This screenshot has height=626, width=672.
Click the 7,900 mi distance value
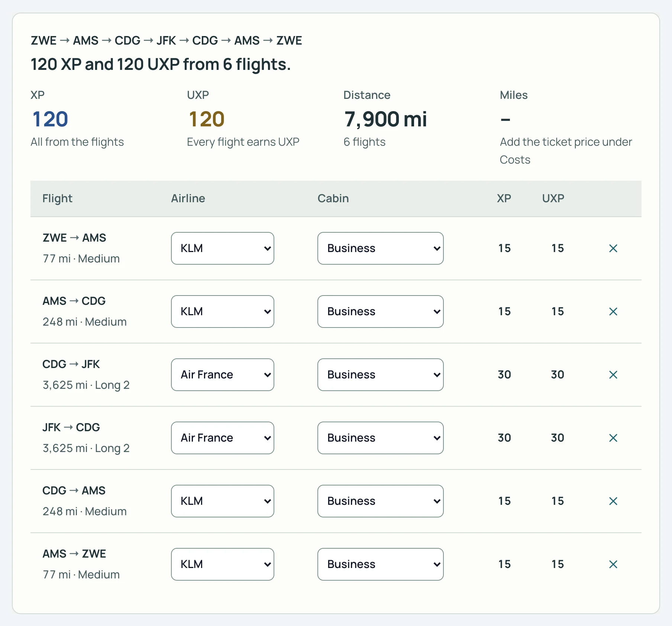pos(385,119)
